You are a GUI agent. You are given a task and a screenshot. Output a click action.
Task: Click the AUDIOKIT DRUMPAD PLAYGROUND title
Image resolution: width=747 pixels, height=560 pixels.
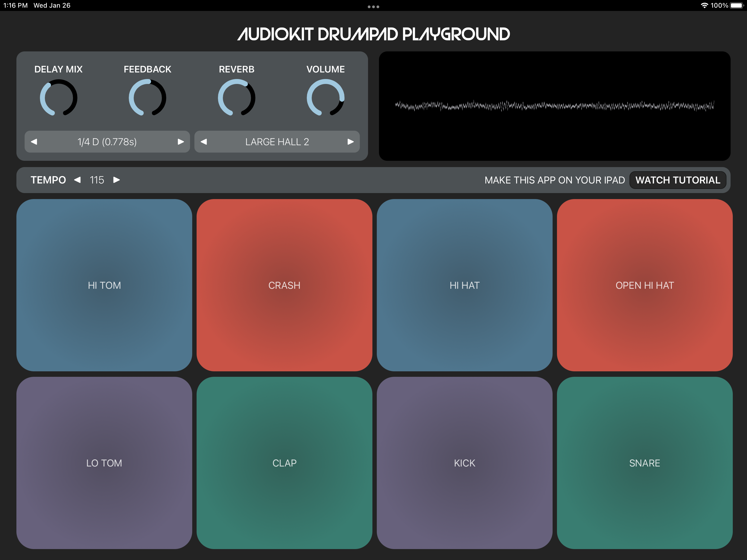tap(373, 34)
